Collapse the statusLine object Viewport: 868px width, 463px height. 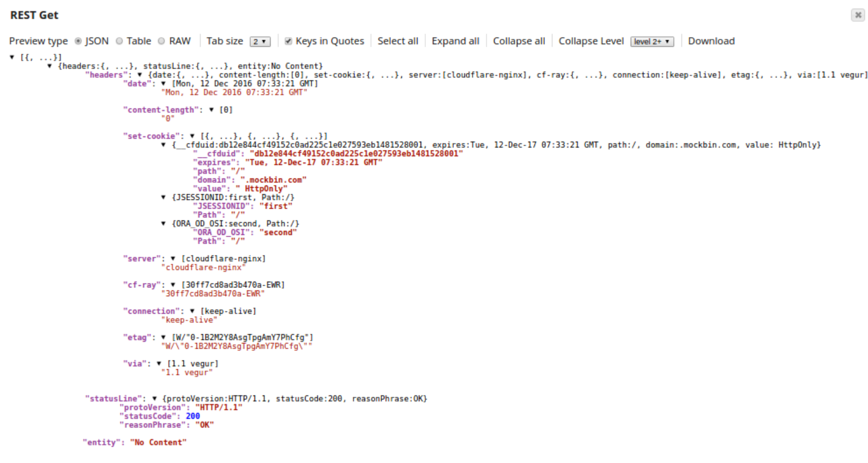pos(155,398)
